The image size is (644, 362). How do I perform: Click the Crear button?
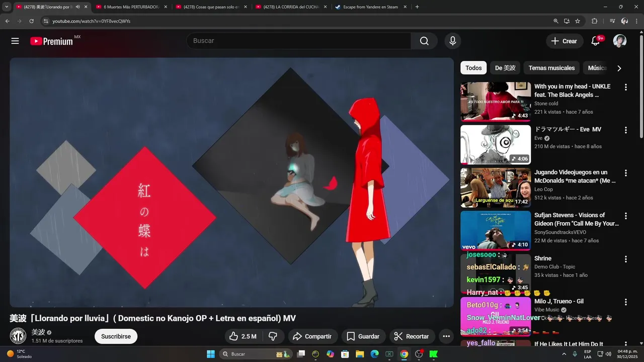click(x=565, y=41)
